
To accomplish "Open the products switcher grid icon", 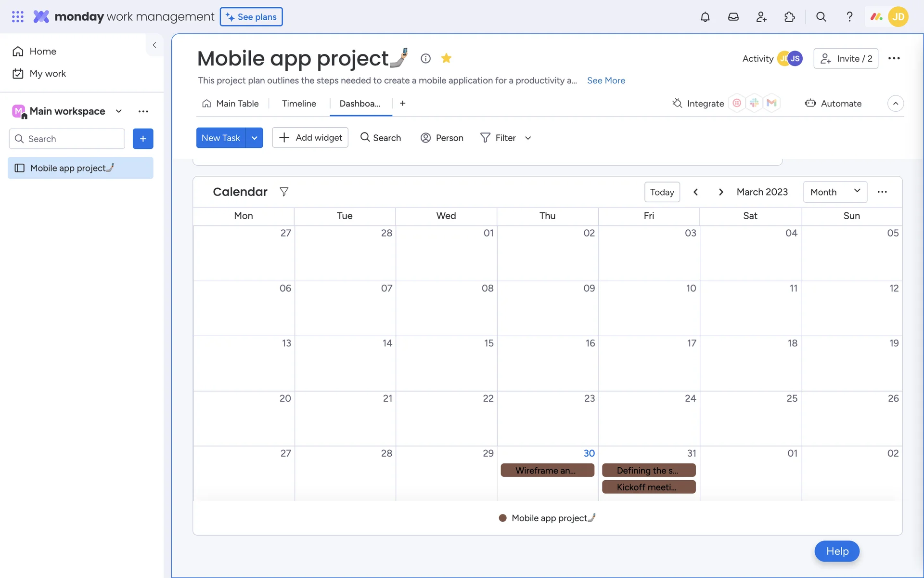I will 18,17.
